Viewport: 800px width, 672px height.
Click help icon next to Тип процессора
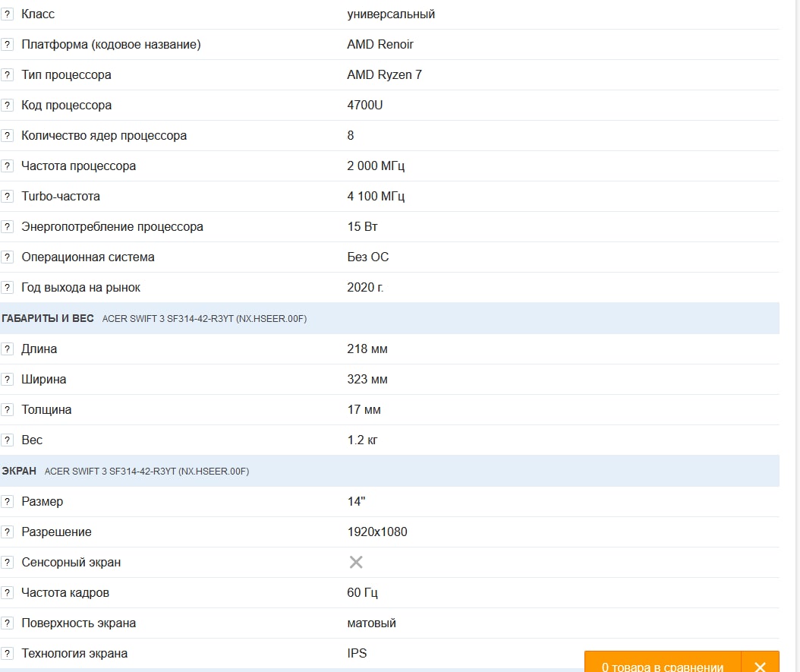tap(7, 75)
